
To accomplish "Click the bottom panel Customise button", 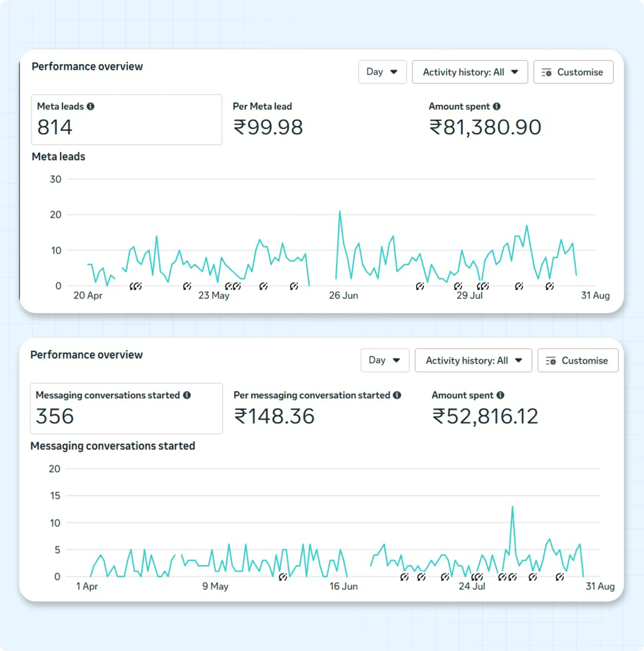I will coord(578,360).
